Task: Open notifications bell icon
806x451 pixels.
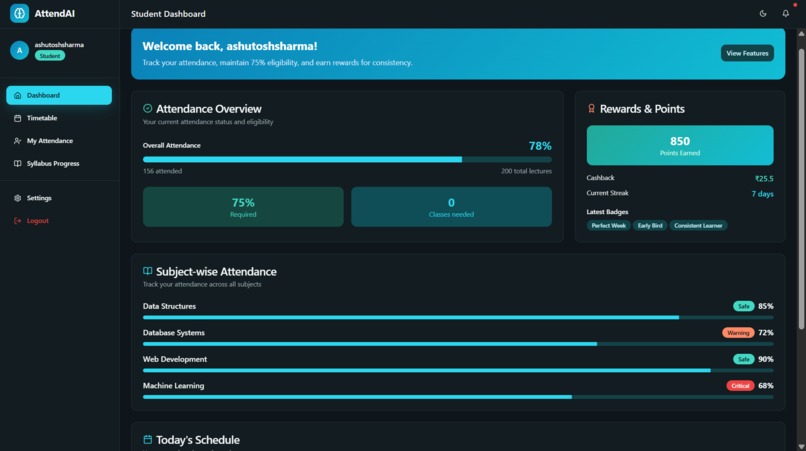Action: (x=785, y=13)
